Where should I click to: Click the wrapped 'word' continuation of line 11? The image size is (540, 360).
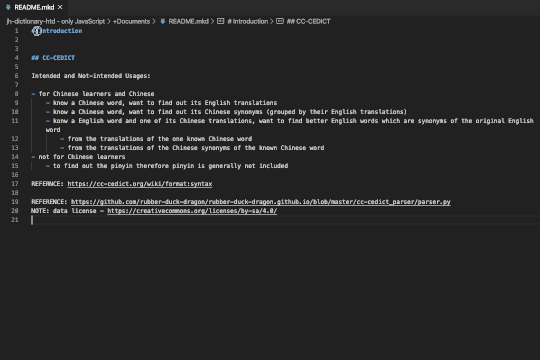[x=53, y=130]
